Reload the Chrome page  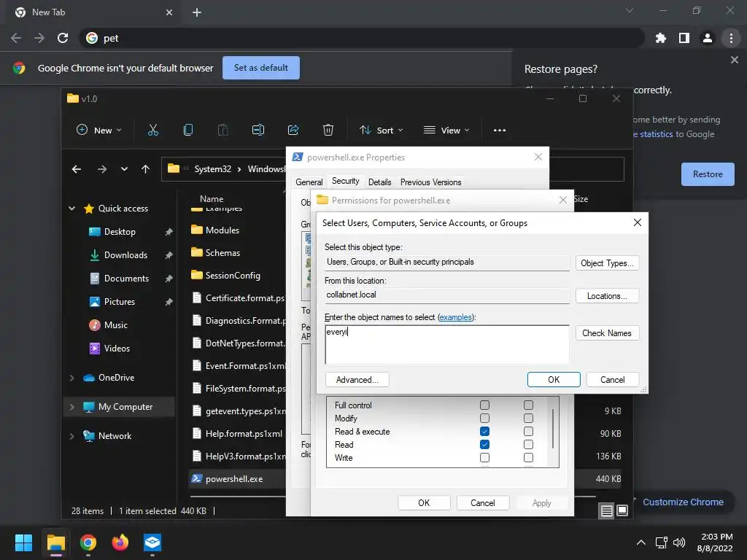63,38
